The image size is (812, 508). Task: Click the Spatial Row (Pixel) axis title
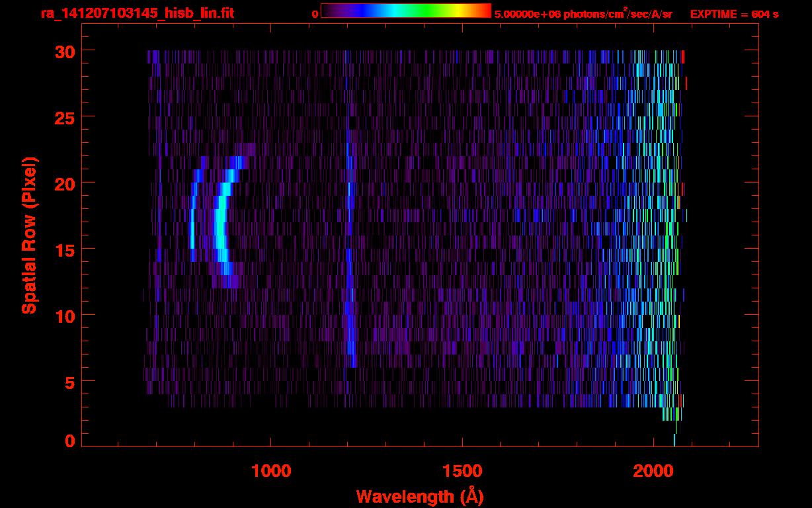point(29,235)
